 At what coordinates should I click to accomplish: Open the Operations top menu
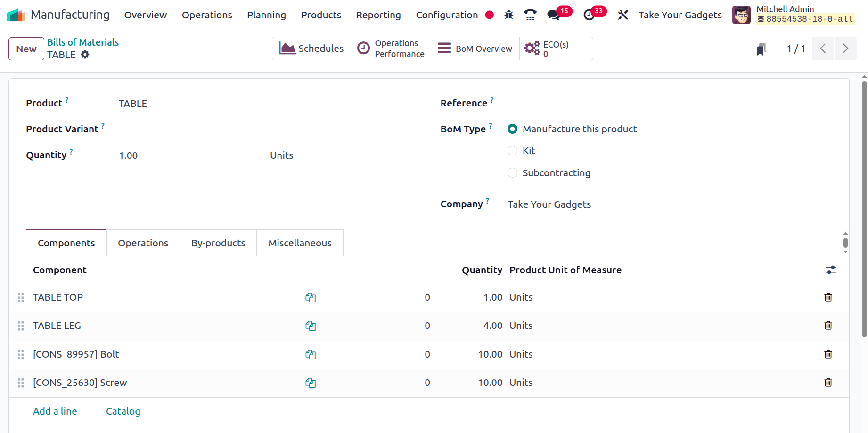pos(207,15)
